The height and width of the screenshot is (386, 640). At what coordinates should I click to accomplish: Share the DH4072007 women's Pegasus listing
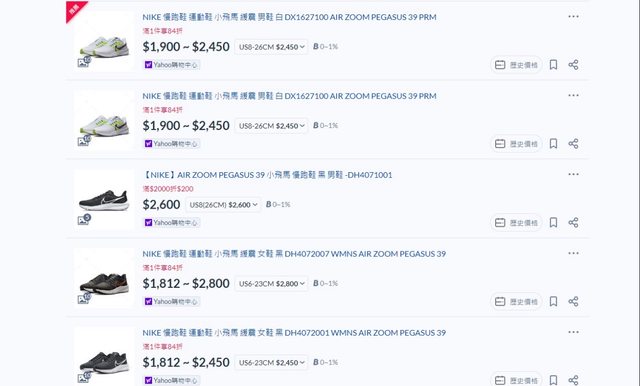[573, 301]
